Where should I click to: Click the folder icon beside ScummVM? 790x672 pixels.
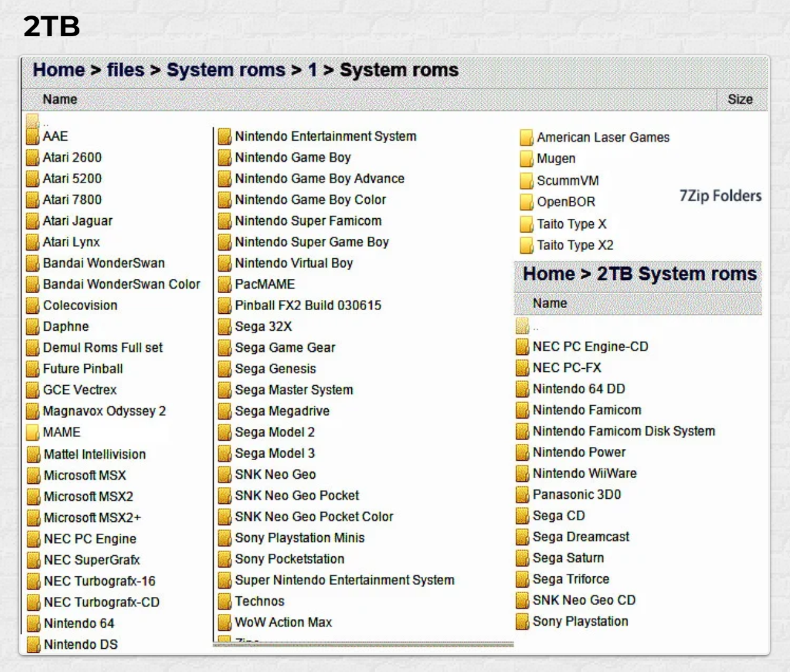pos(526,181)
